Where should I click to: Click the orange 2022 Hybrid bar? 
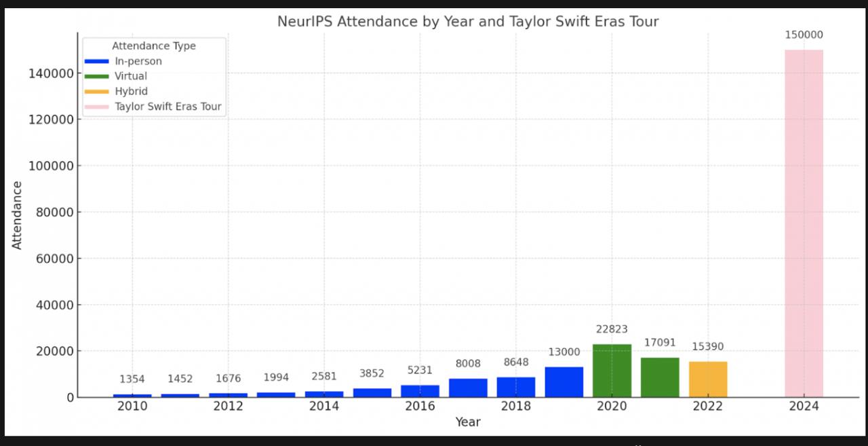pyautogui.click(x=708, y=379)
